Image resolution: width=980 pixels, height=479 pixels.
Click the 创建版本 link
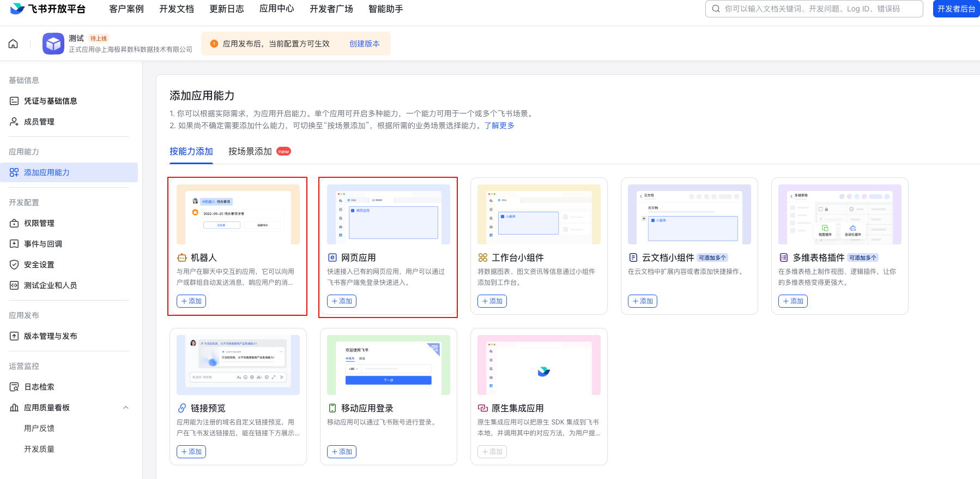[x=365, y=44]
